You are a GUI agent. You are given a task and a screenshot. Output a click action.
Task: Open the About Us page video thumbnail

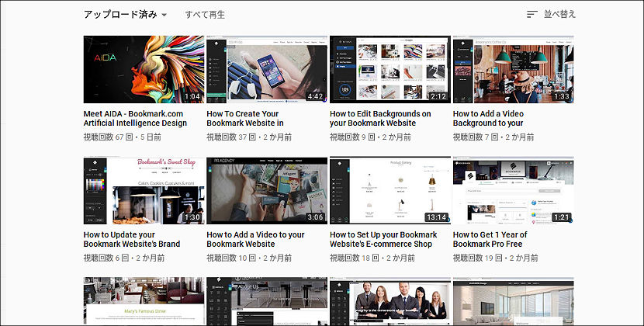coord(267,301)
